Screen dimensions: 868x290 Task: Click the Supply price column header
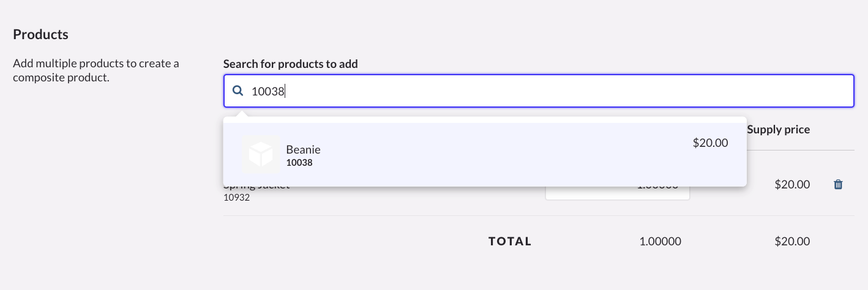pos(778,130)
